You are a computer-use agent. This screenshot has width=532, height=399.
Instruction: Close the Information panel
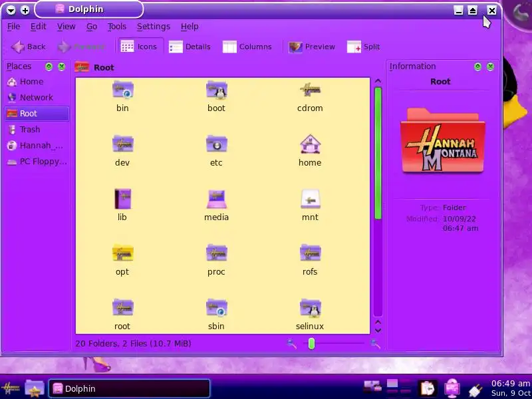point(490,66)
